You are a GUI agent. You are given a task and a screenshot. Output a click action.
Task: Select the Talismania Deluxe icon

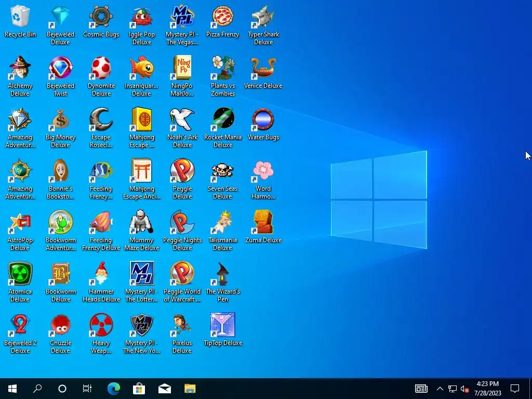(x=222, y=222)
